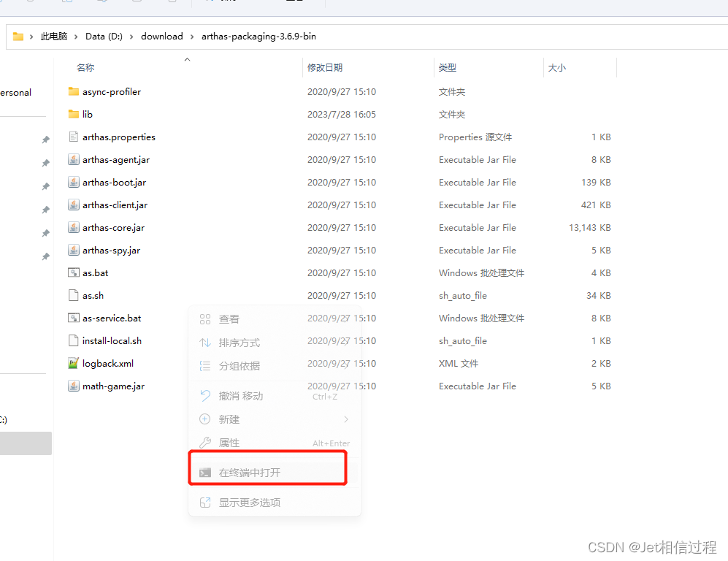This screenshot has width=728, height=561.
Task: Select the logback.xml file name
Action: point(108,364)
